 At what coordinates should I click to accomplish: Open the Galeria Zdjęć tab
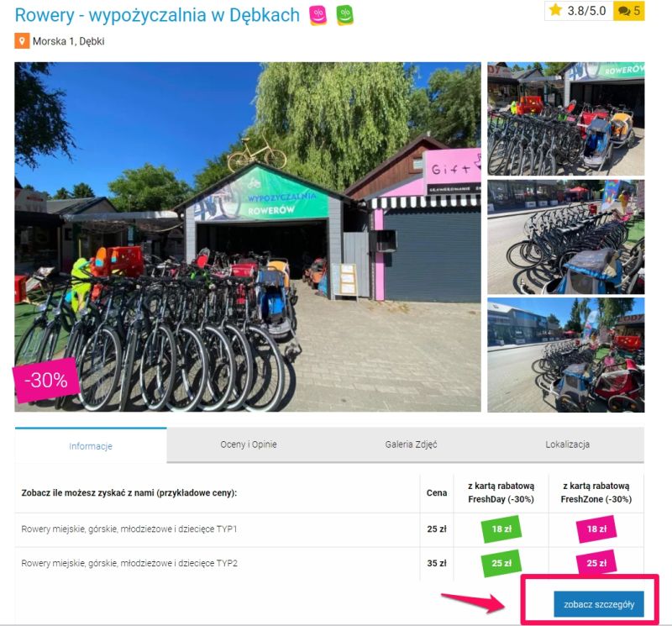point(405,445)
